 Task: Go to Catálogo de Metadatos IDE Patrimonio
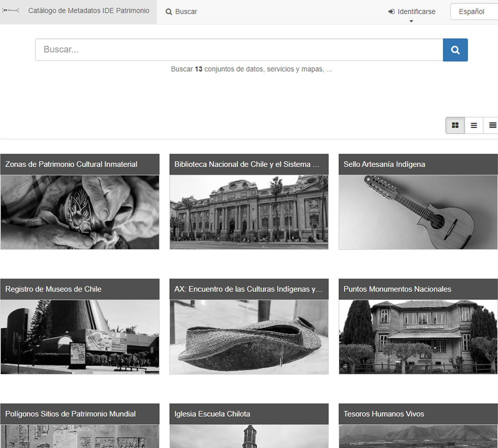coord(89,11)
